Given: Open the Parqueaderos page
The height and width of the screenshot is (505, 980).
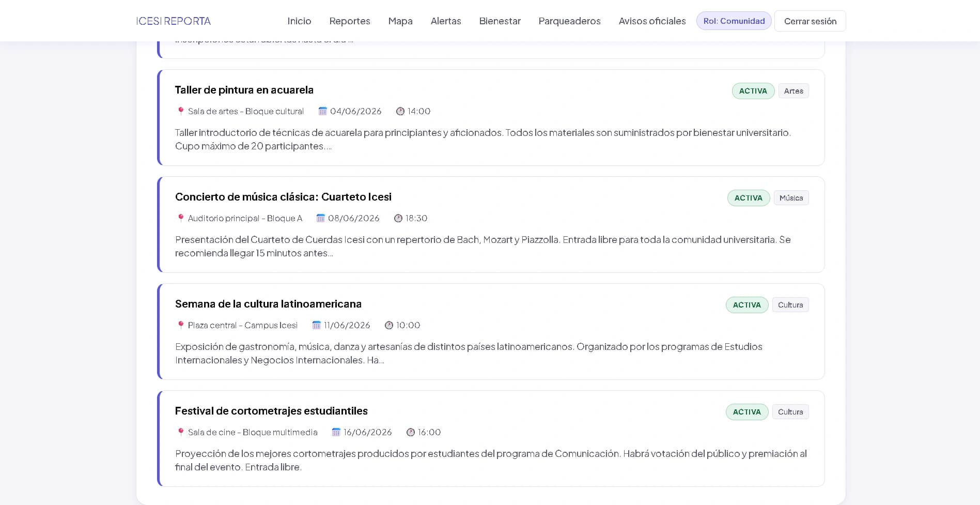Looking at the screenshot, I should click(570, 21).
